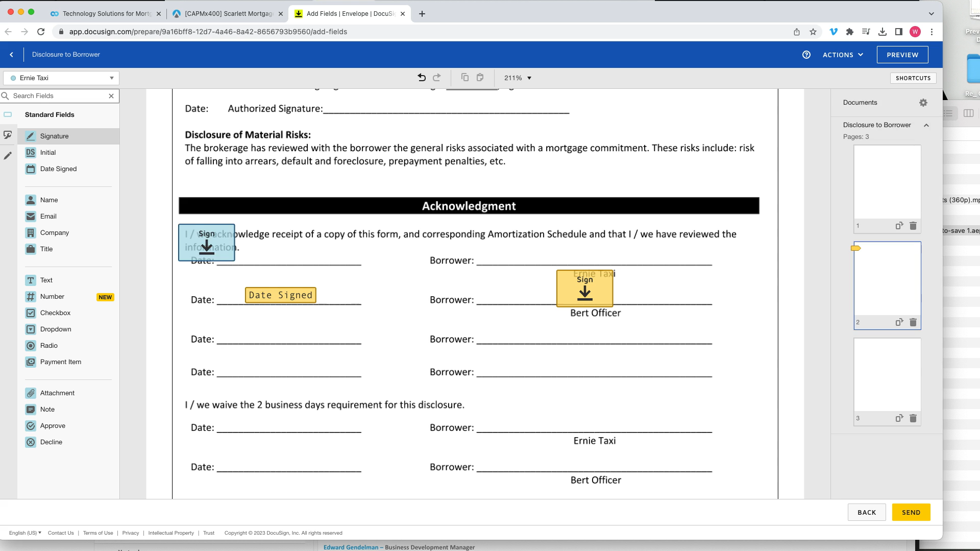The image size is (980, 551).
Task: Open the English (US) language selector
Action: pyautogui.click(x=25, y=533)
